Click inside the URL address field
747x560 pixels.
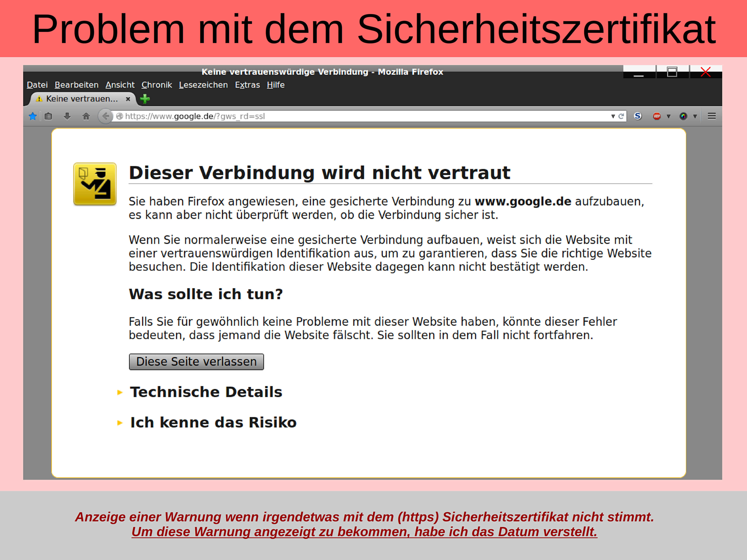coord(304,116)
